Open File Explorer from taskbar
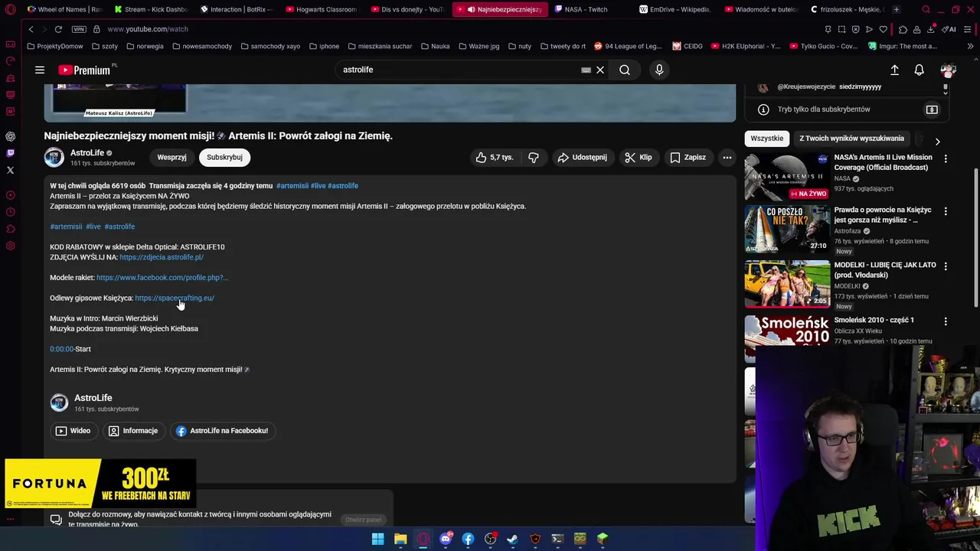 [400, 540]
